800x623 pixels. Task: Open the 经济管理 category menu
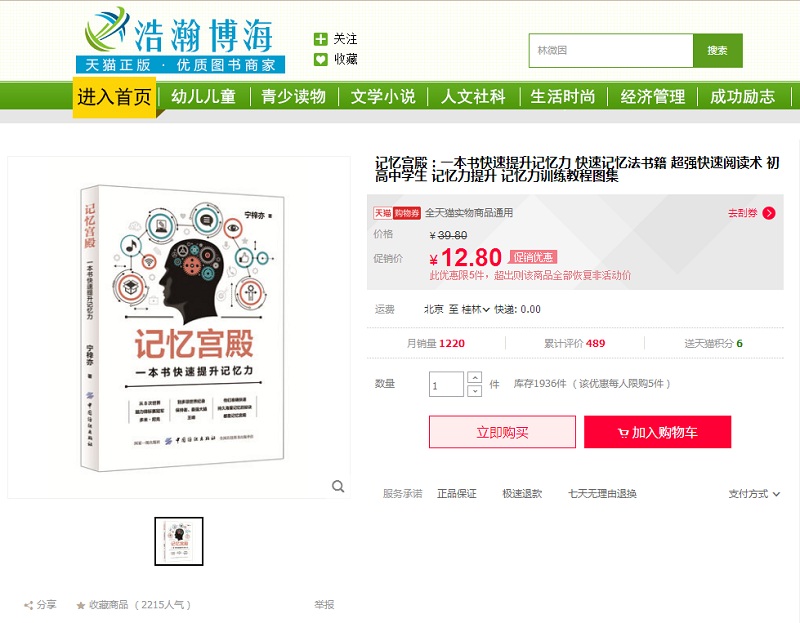click(653, 96)
